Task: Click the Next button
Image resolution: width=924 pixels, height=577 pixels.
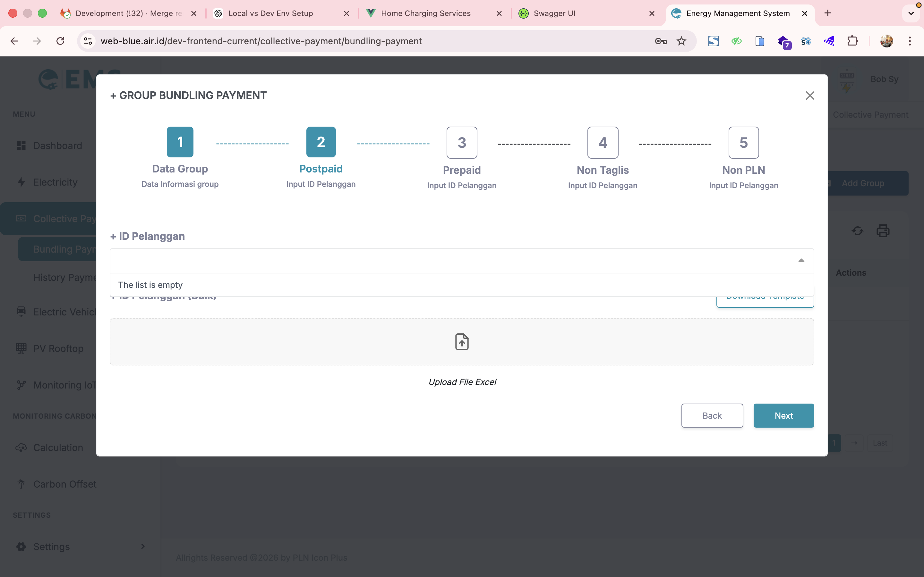Action: 783,415
